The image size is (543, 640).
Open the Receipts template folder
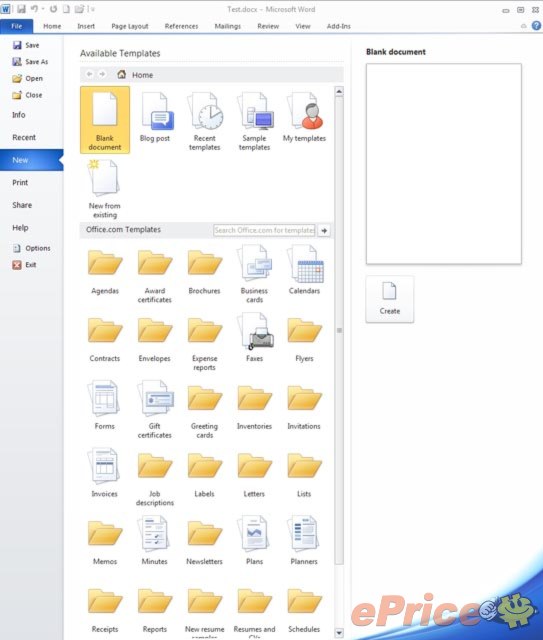105,609
